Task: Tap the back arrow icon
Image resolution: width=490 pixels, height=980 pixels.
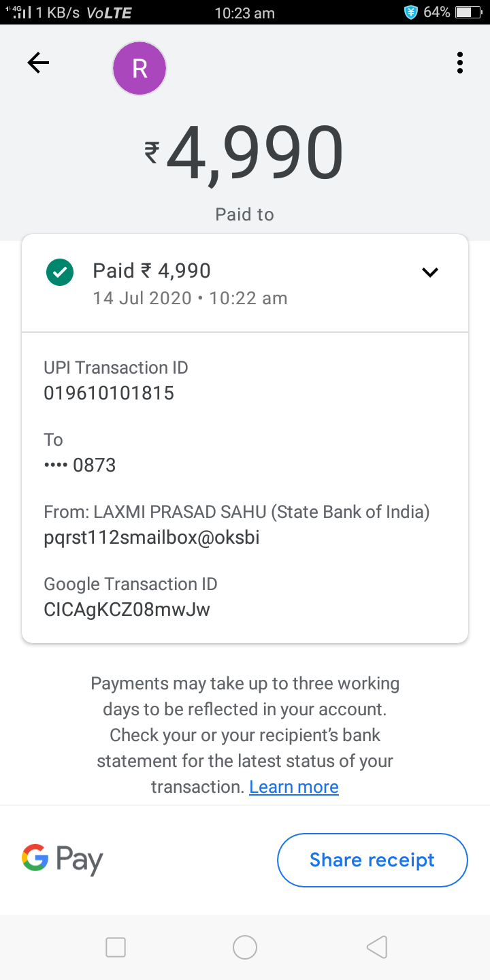Action: pyautogui.click(x=38, y=63)
